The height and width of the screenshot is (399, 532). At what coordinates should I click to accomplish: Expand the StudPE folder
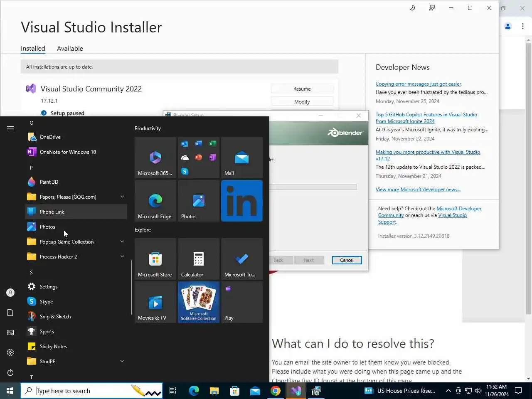pos(76,362)
